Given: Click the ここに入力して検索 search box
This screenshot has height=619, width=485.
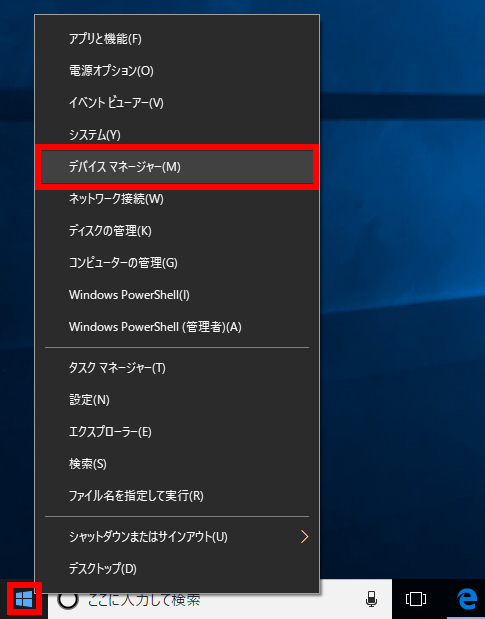Looking at the screenshot, I should (x=219, y=600).
